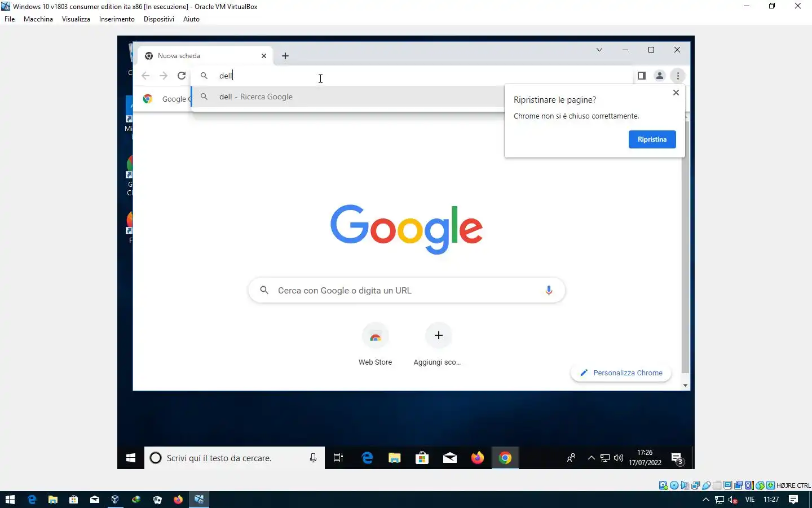Expand hidden icons on host taskbar
Viewport: 812px width, 508px height.
[705, 500]
